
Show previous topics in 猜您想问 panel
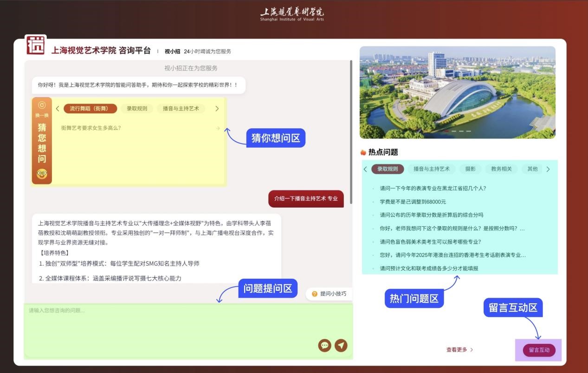58,109
